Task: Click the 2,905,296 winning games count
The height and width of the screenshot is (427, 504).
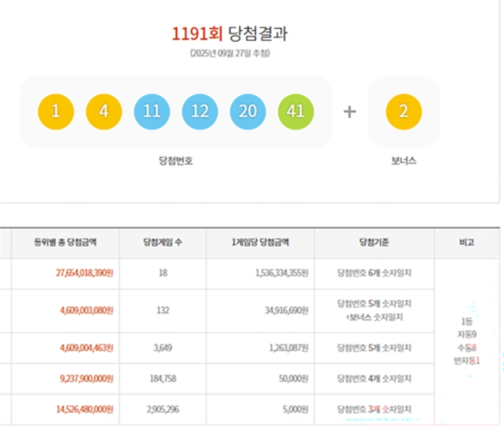Action: coord(162,409)
